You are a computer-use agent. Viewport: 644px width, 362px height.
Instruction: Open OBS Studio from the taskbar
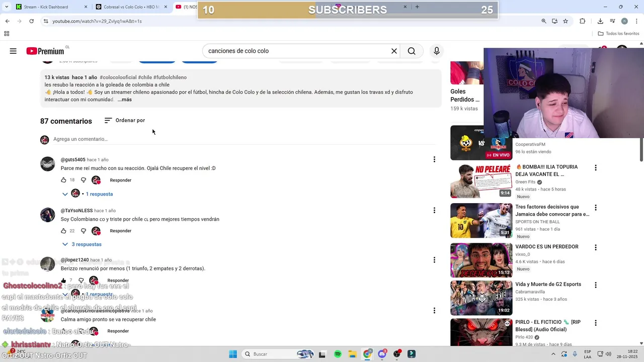tap(397, 354)
